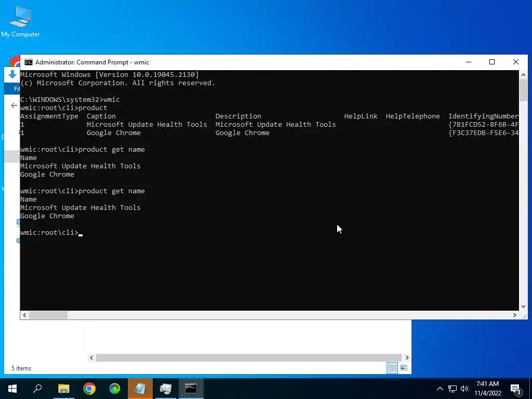Click the date 11/4/2022 in tray
Viewport: 532px width, 399px height.
click(487, 393)
